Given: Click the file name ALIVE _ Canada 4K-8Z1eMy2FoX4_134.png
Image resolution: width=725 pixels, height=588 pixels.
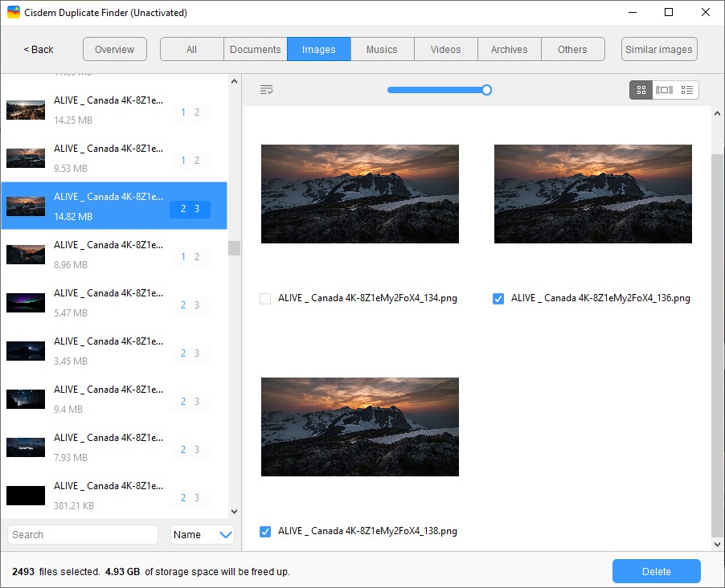Looking at the screenshot, I should pyautogui.click(x=367, y=298).
